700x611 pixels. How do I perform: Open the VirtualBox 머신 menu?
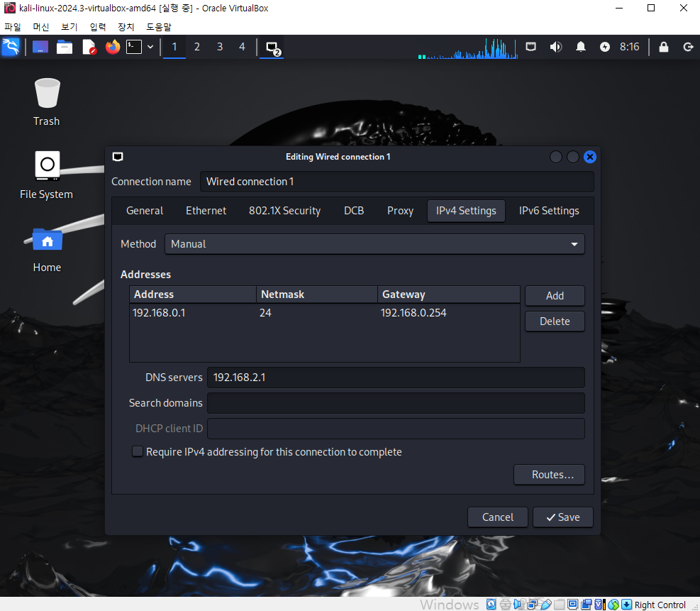pos(40,27)
